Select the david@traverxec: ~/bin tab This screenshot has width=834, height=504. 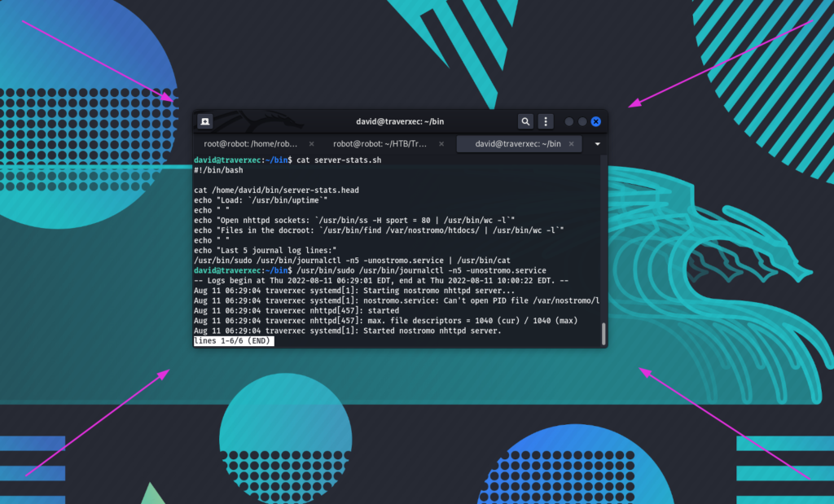(517, 144)
